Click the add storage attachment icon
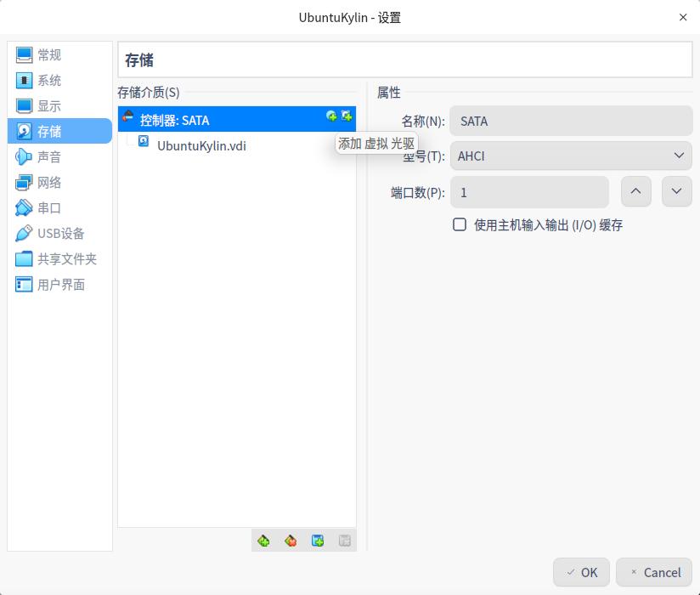The height and width of the screenshot is (595, 700). point(318,541)
